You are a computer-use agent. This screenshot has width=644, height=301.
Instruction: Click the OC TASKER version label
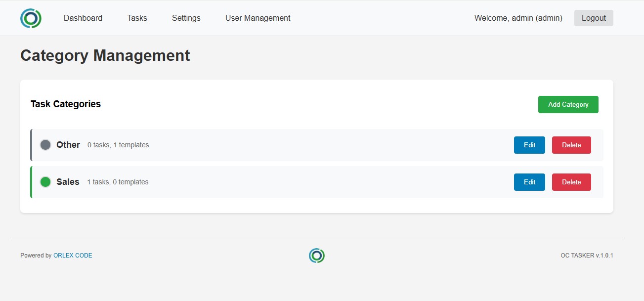point(587,256)
